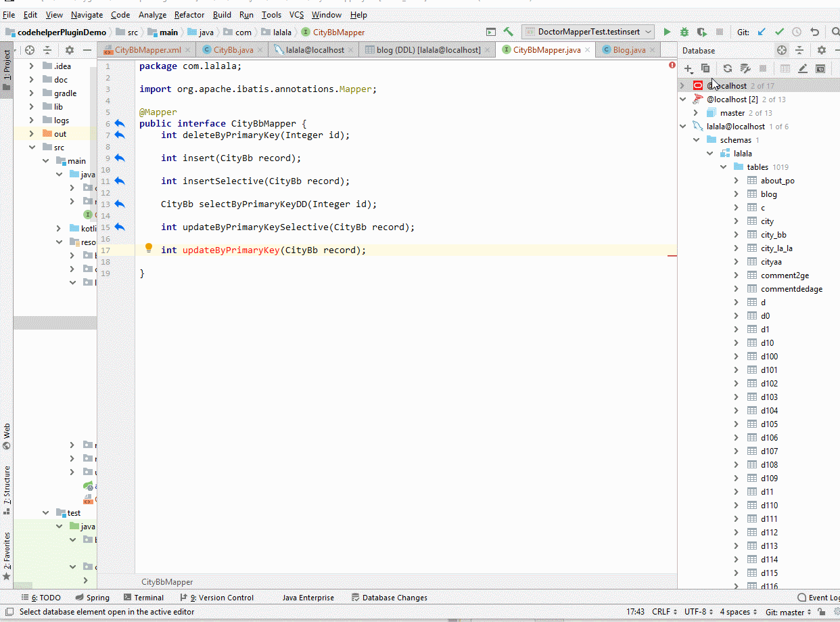
Task: Expand the about_po table node
Action: (x=737, y=181)
